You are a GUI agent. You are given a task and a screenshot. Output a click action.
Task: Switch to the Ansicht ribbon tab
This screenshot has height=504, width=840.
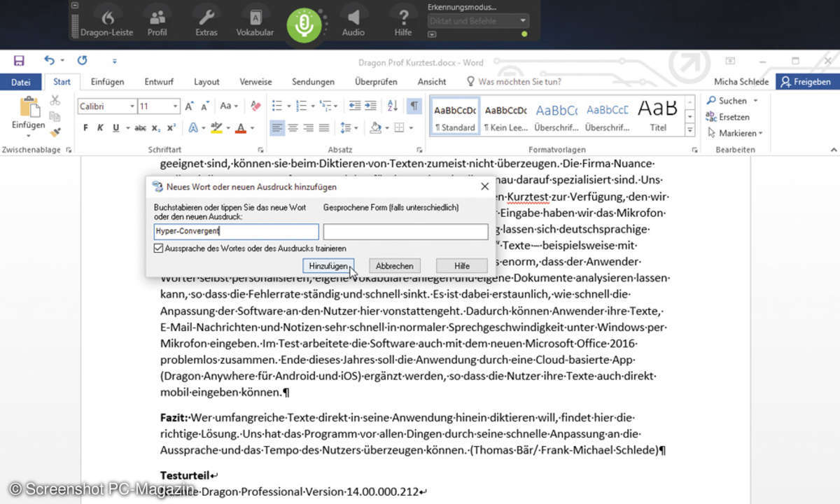click(432, 82)
